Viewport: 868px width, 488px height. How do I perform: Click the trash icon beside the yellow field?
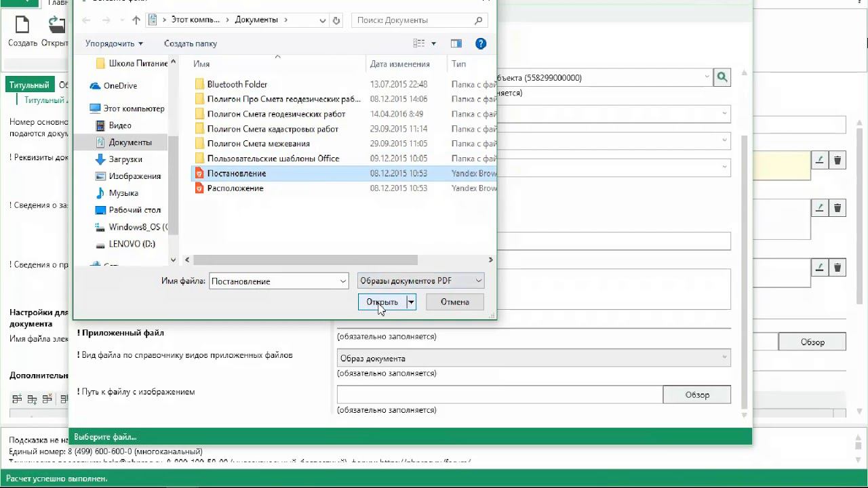837,161
